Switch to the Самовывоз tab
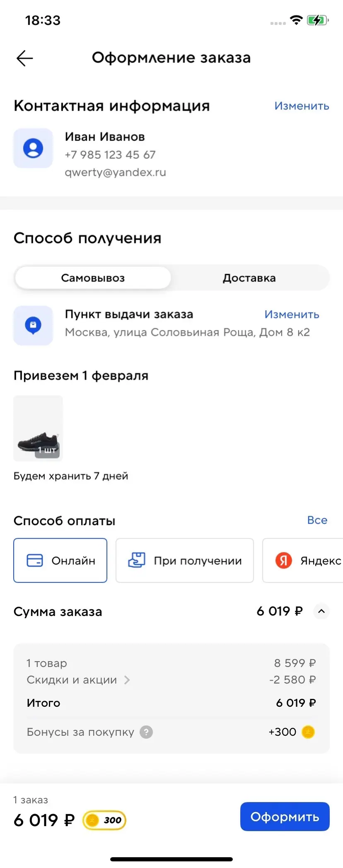Viewport: 343px width, 868px height. coord(93,278)
